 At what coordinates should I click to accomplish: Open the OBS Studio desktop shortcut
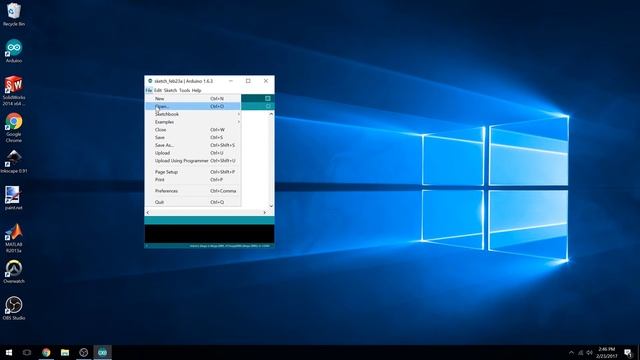(13, 308)
